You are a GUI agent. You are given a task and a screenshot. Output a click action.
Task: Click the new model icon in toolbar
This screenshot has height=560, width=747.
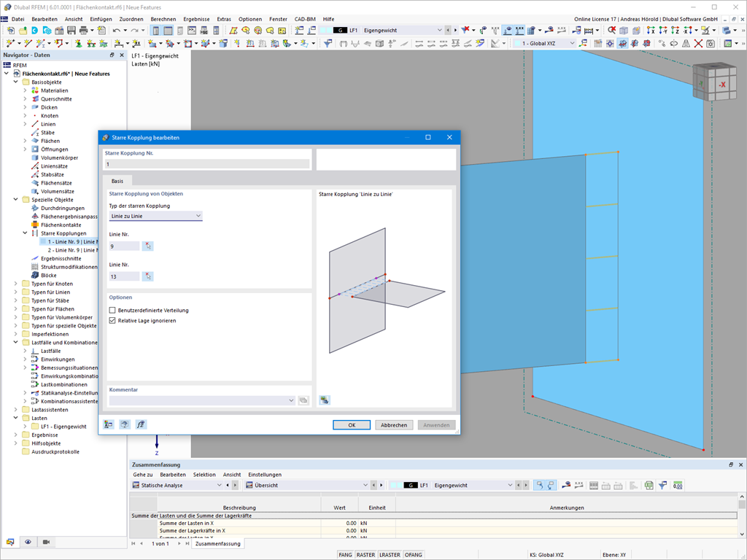coord(10,31)
